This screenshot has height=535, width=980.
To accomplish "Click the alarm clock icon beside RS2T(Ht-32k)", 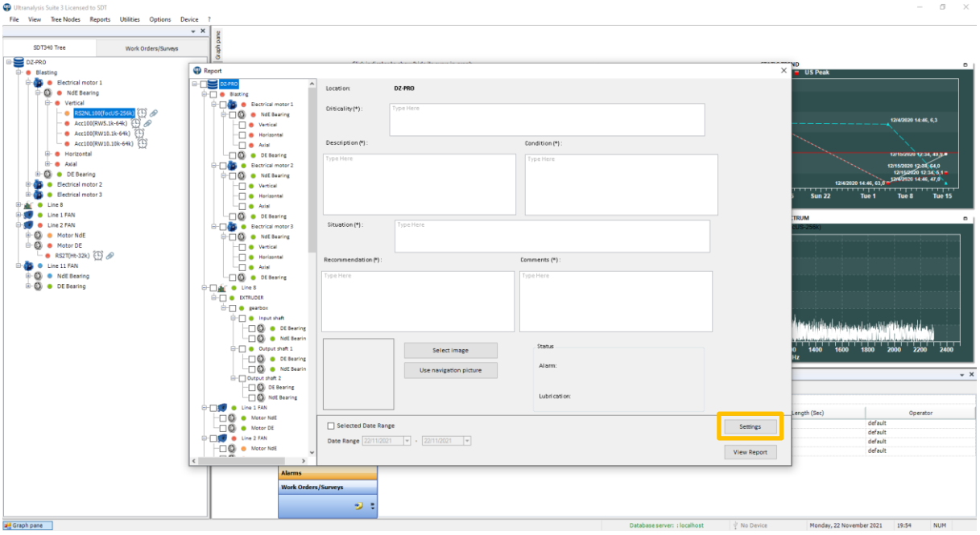I will (x=98, y=256).
